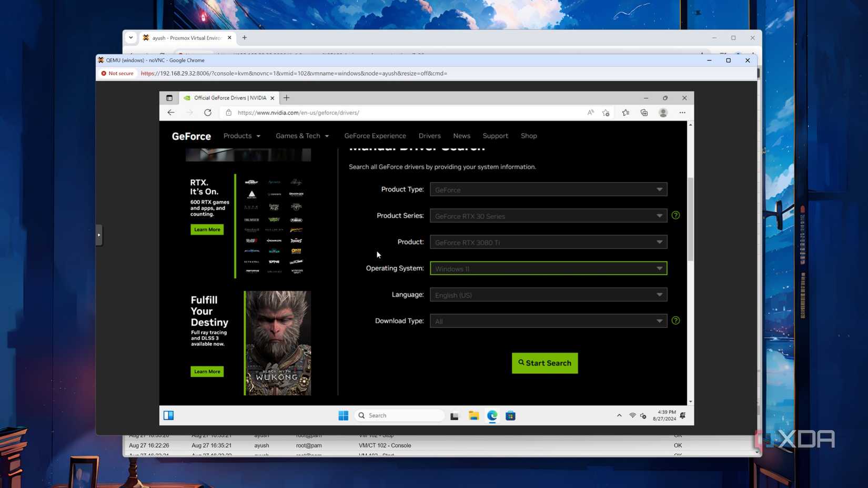The width and height of the screenshot is (868, 488).
Task: Open GeForce Experience nav item
Action: (375, 136)
